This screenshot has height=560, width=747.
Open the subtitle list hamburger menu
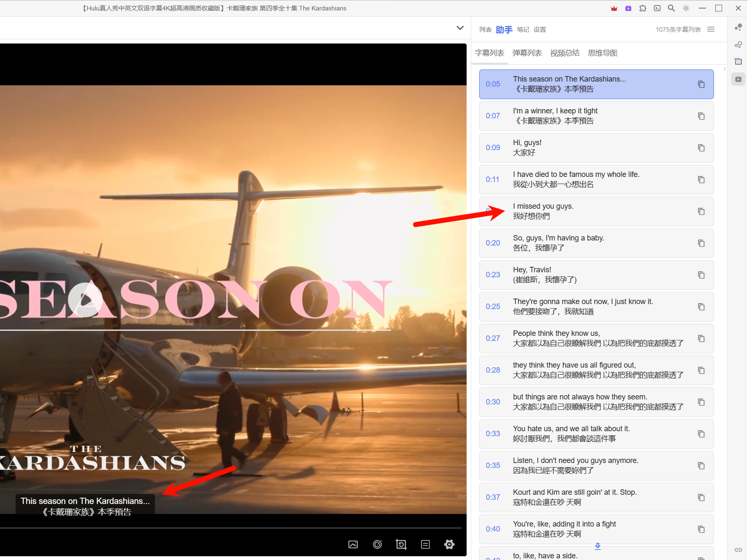click(x=711, y=29)
